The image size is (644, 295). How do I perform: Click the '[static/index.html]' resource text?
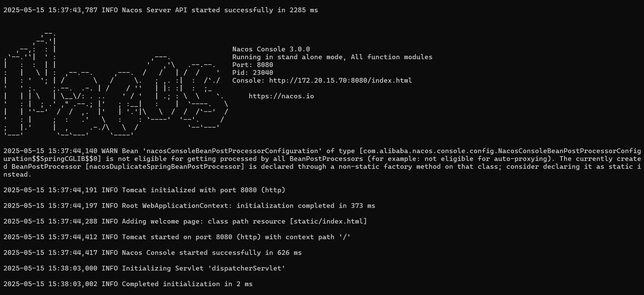[x=328, y=222]
